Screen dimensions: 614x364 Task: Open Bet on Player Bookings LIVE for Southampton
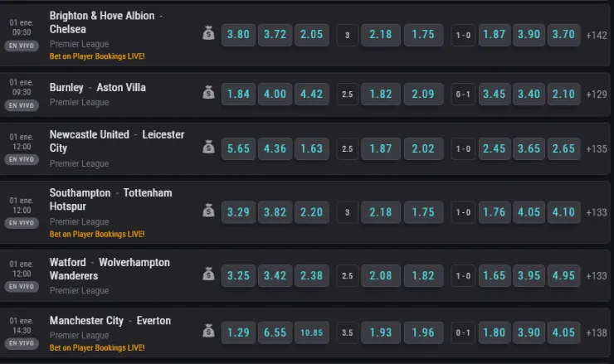pyautogui.click(x=97, y=235)
